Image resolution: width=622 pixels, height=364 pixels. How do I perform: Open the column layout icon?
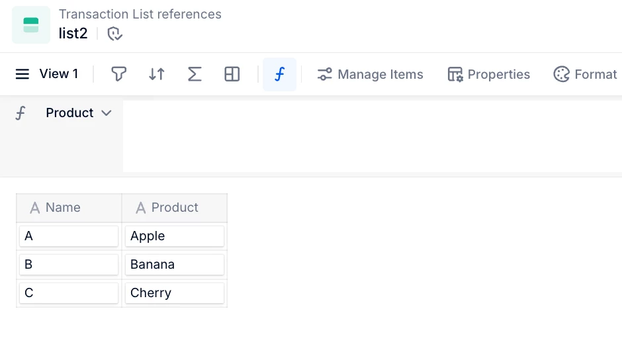(x=232, y=74)
